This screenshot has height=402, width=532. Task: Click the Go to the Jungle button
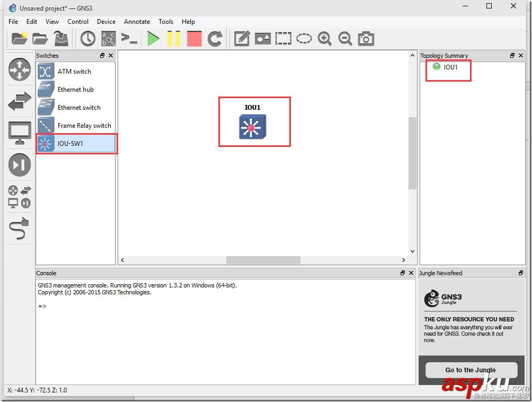pos(471,370)
